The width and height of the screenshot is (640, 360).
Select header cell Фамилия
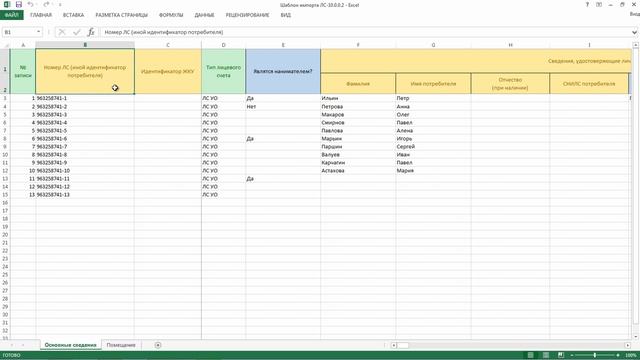tap(358, 84)
